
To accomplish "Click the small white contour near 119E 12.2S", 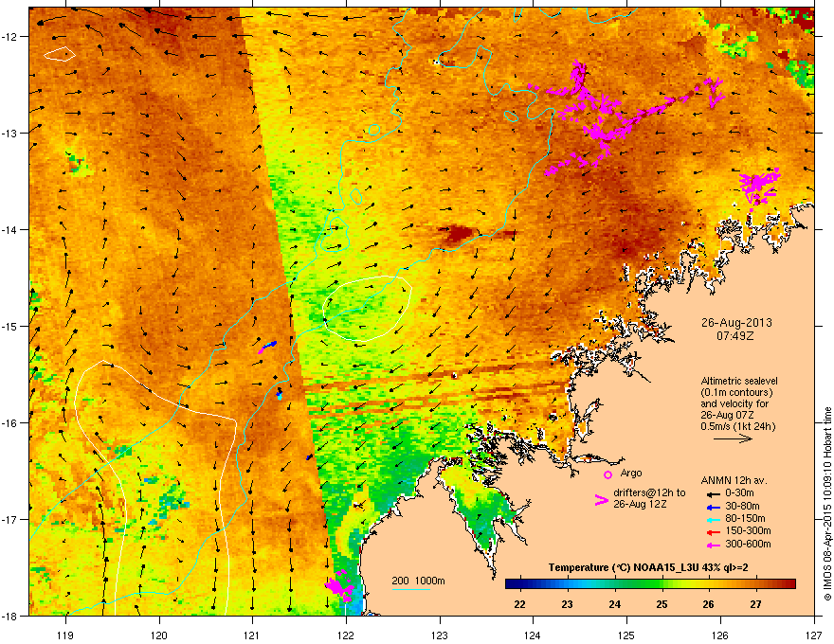I will tap(60, 54).
